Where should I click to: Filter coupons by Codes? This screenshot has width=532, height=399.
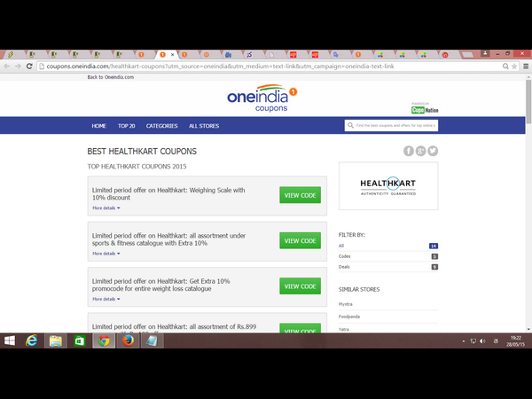coord(344,256)
